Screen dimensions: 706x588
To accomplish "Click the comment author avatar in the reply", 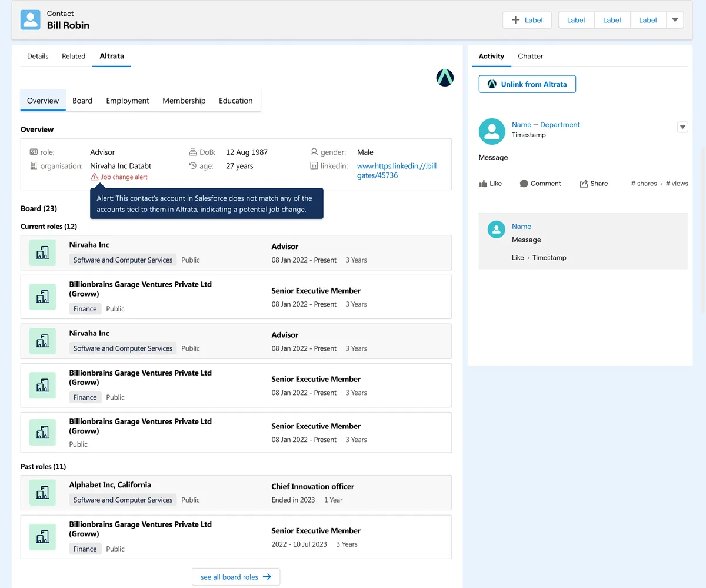I will [x=497, y=230].
